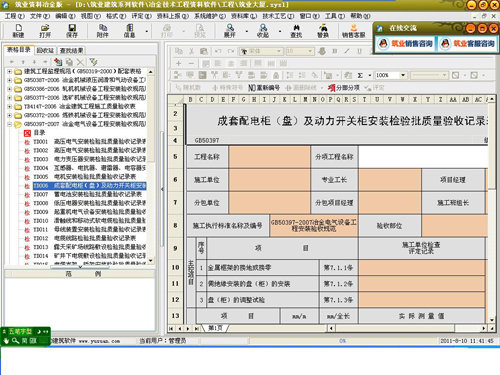The height and width of the screenshot is (375, 500).
Task: Click the 分部分项 button
Action: 344,88
